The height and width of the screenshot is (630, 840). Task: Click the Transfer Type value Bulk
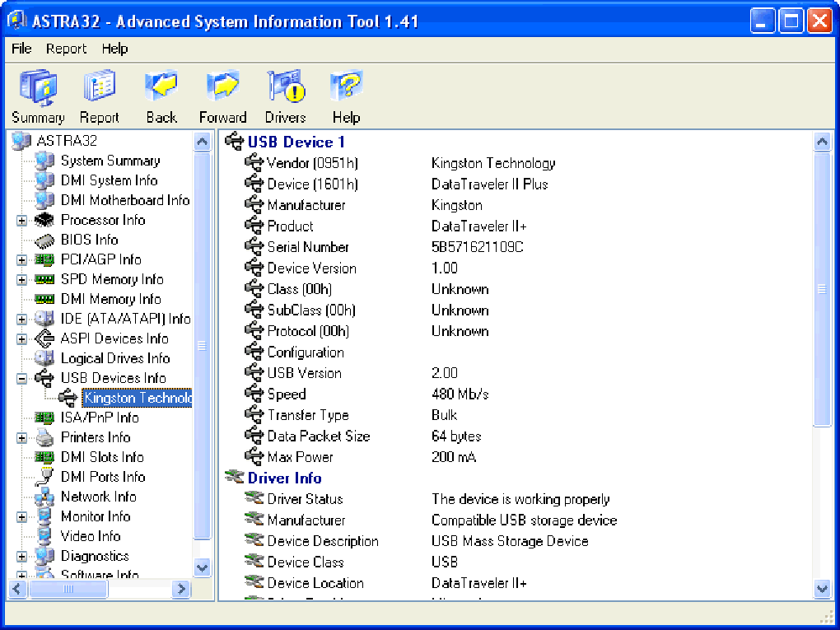(x=444, y=415)
